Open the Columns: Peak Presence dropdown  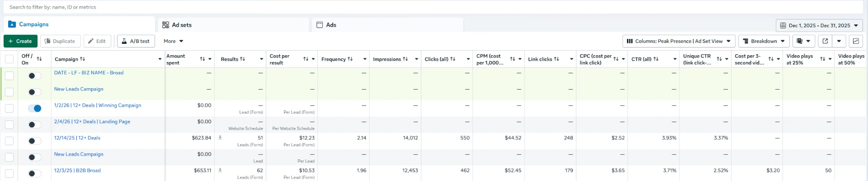(679, 41)
